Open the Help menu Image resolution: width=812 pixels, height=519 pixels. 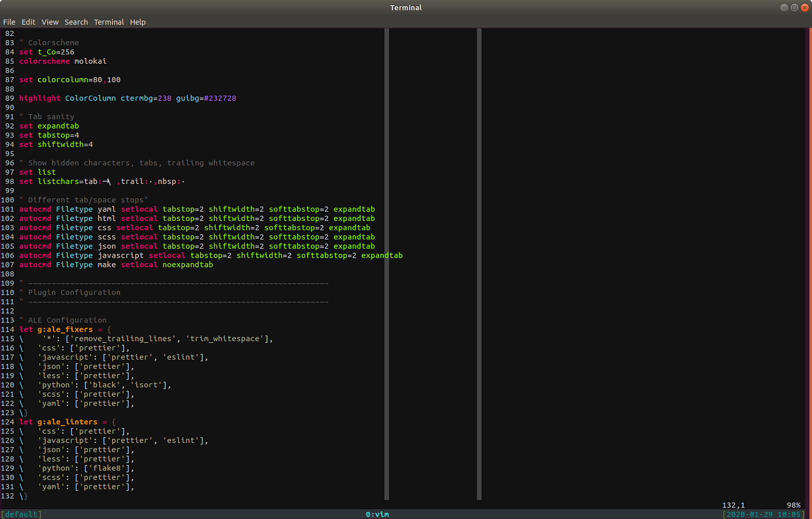point(137,22)
